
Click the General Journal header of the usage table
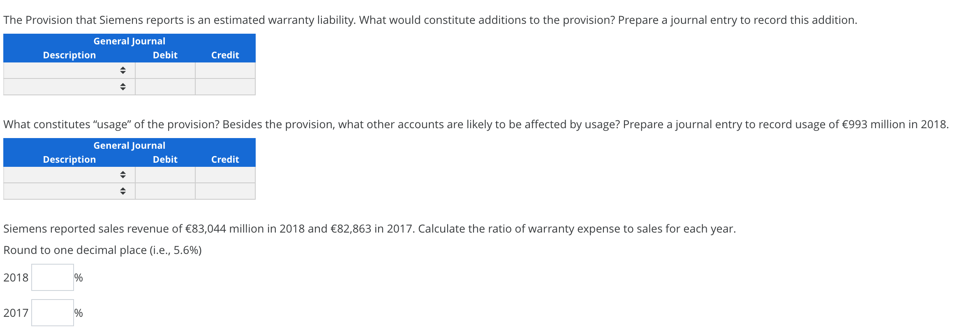(129, 145)
